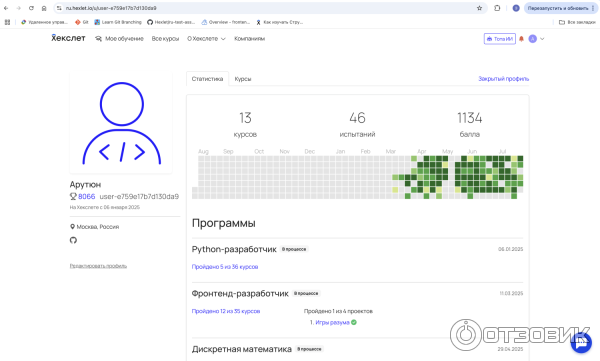Image resolution: width=600 pixels, height=361 pixels.
Task: Open the 'Все закладки' bookmarks folder
Action: click(x=577, y=22)
